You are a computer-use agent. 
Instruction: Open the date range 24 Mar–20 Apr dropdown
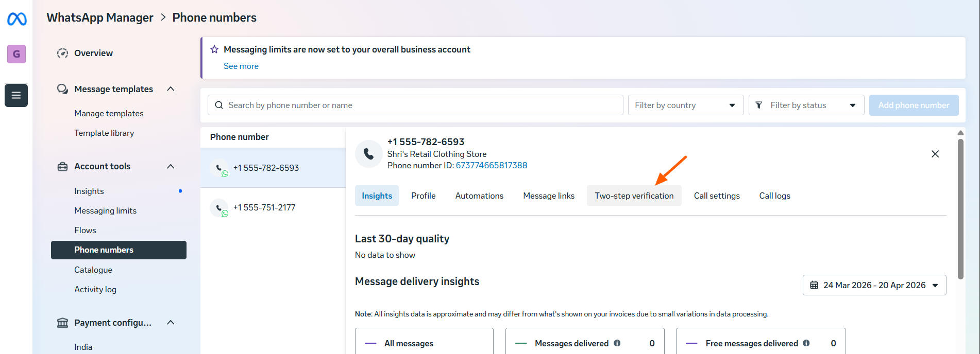point(874,285)
